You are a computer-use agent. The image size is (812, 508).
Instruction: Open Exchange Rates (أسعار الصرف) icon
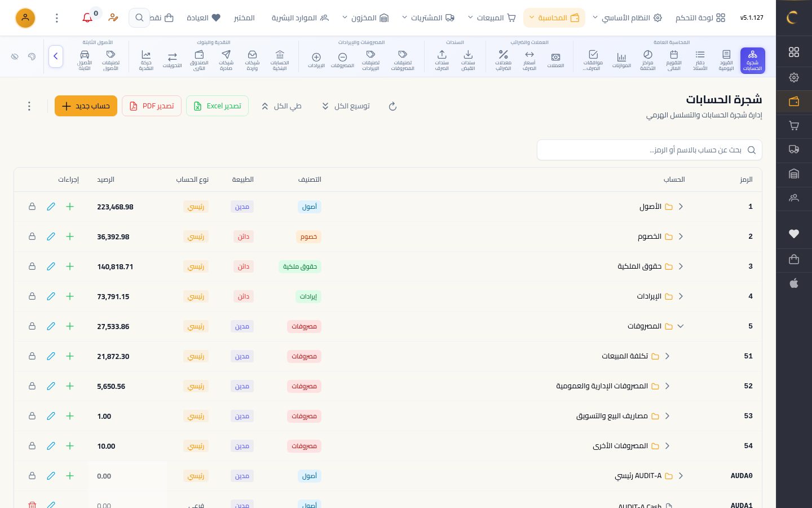(529, 60)
